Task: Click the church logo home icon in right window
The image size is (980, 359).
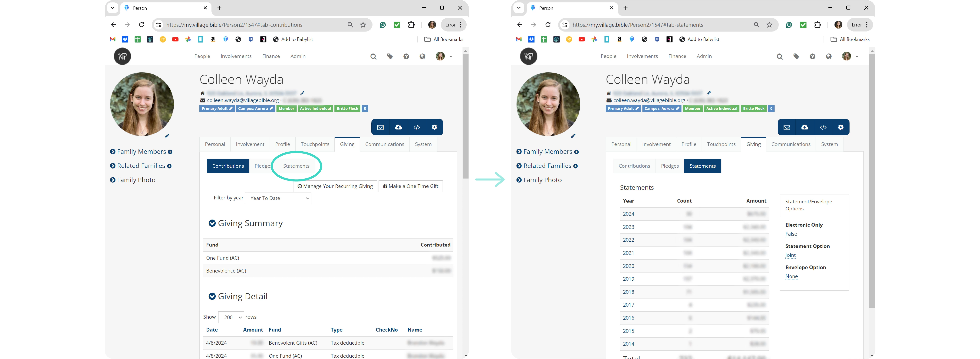Action: [x=528, y=56]
